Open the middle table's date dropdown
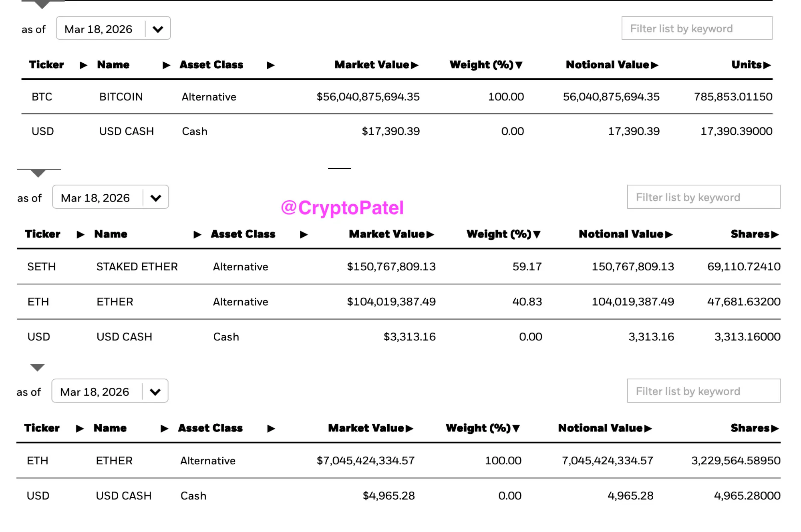801x532 pixels. point(155,197)
